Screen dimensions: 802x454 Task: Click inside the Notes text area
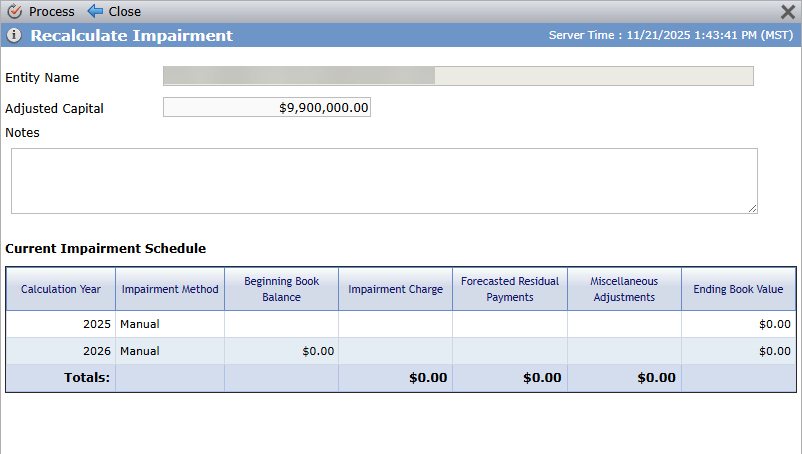384,181
